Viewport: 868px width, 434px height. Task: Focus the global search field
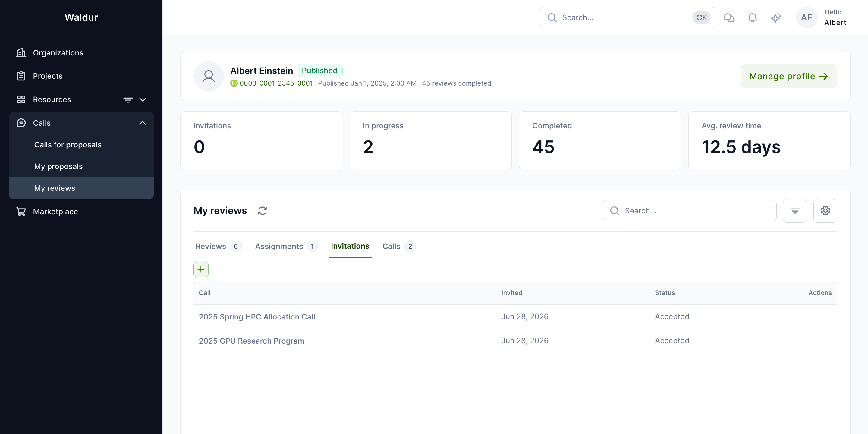pos(628,17)
